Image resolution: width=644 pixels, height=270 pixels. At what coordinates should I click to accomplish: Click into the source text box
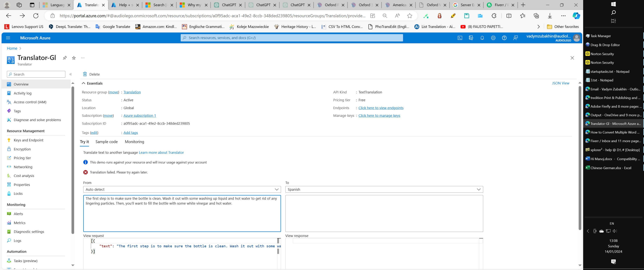[x=182, y=213]
